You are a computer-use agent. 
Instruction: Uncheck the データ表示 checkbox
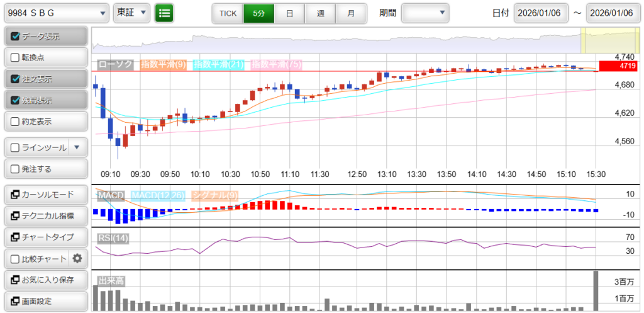(x=16, y=37)
